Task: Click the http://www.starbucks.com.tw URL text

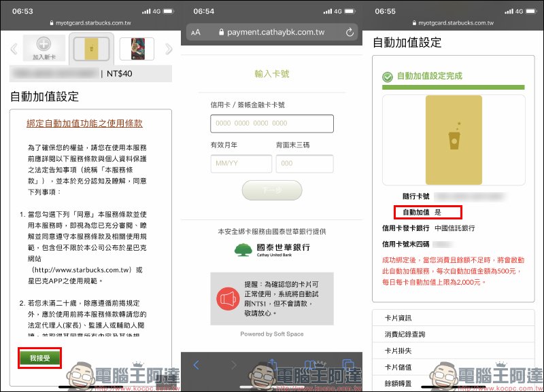Action: pyautogui.click(x=82, y=270)
